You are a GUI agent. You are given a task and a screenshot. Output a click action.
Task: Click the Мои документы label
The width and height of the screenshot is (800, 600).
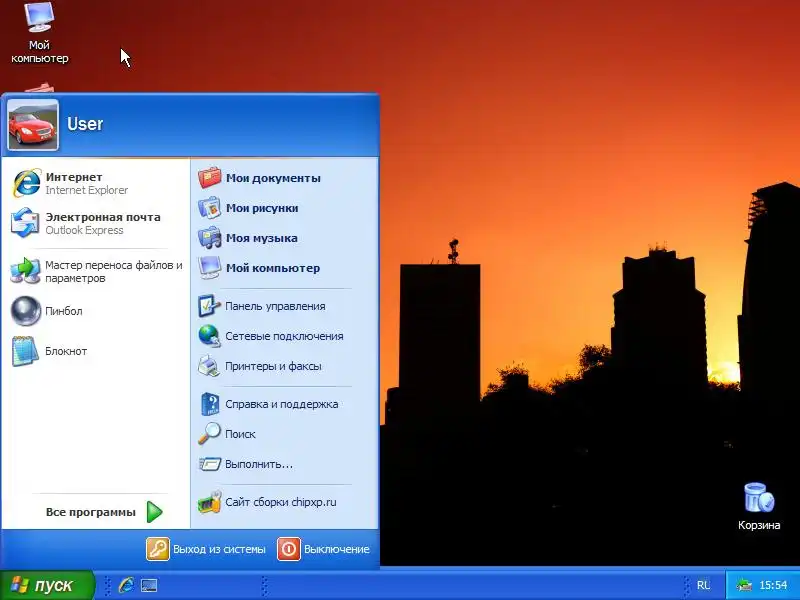273,178
